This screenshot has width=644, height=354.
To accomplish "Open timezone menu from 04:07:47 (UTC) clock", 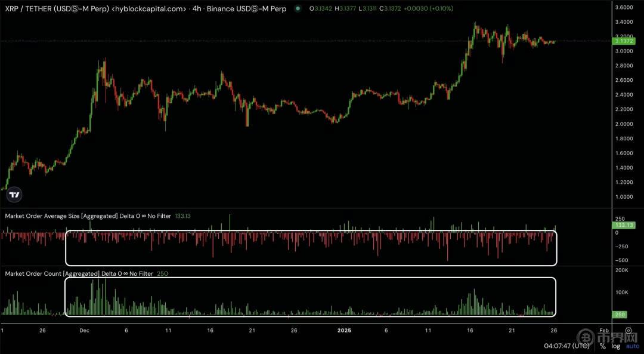I will tap(568, 346).
